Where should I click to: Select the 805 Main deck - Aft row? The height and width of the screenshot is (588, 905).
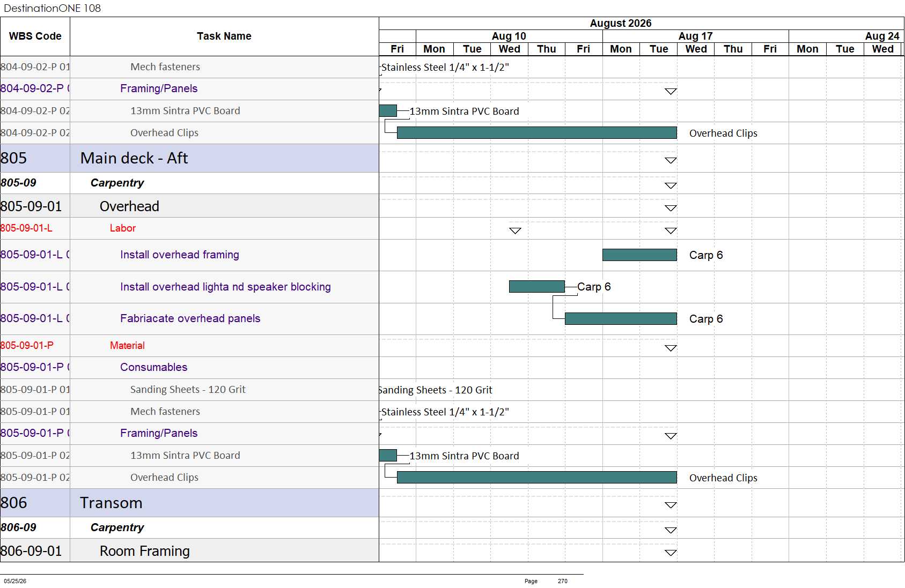(x=189, y=158)
